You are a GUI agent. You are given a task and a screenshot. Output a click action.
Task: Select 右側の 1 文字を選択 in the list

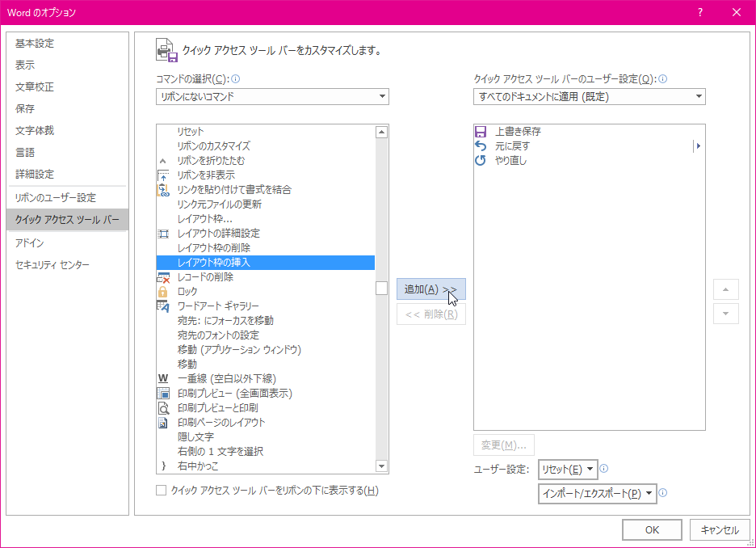pyautogui.click(x=266, y=452)
